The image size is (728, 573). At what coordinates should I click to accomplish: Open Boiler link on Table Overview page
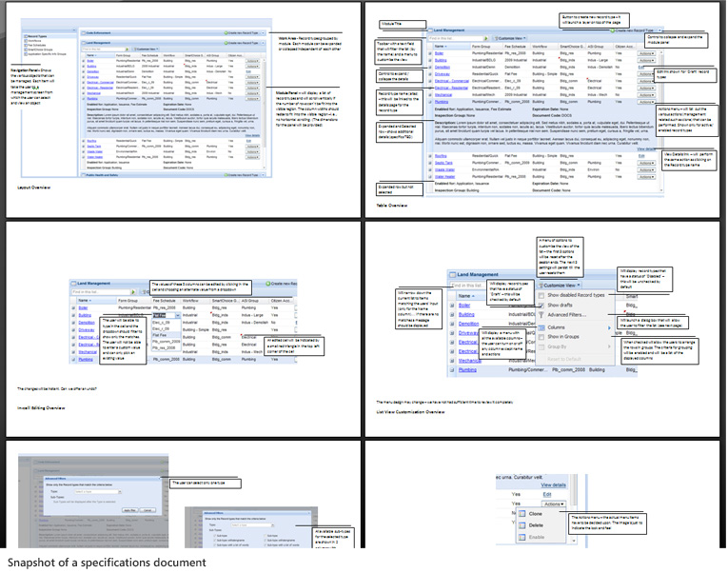tap(439, 53)
